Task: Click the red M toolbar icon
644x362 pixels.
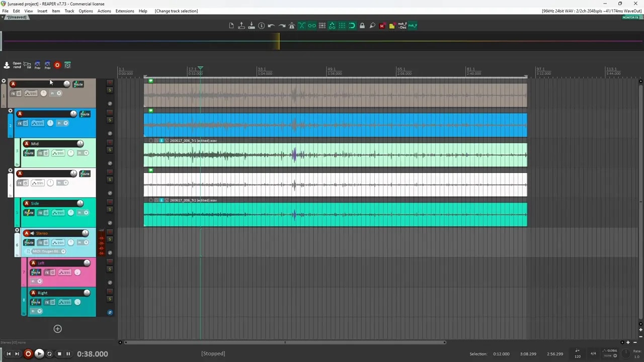Action: coord(382,26)
